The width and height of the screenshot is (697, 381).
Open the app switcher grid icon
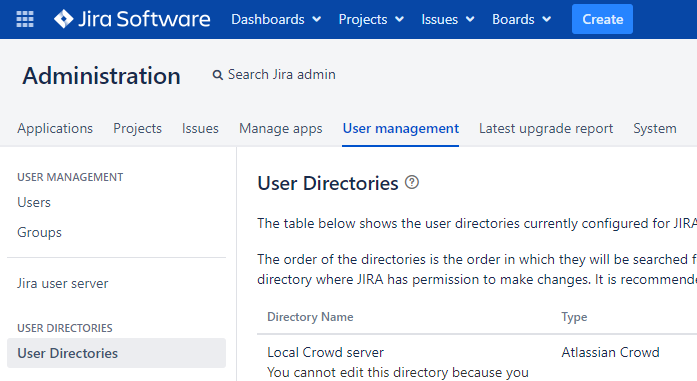(25, 19)
